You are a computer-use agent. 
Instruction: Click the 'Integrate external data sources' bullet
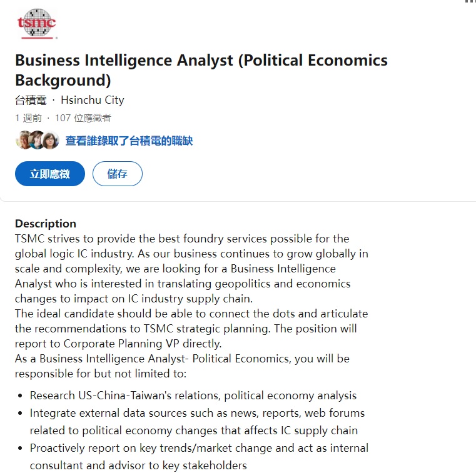[x=197, y=422]
